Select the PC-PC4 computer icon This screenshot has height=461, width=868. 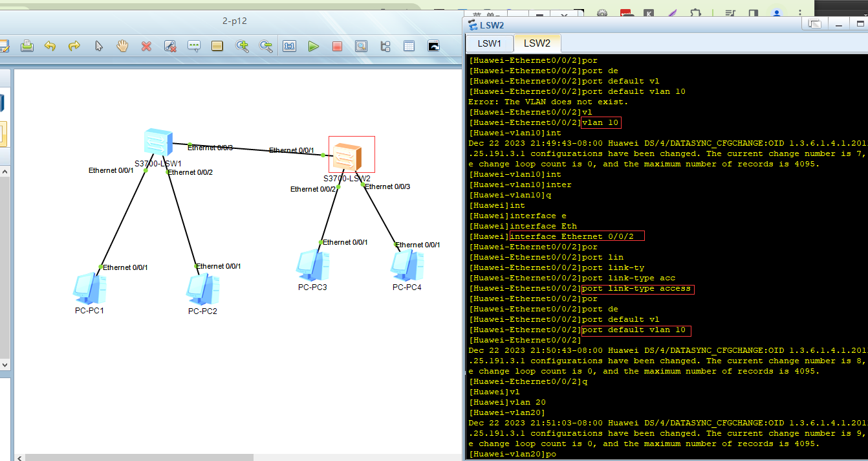click(407, 265)
